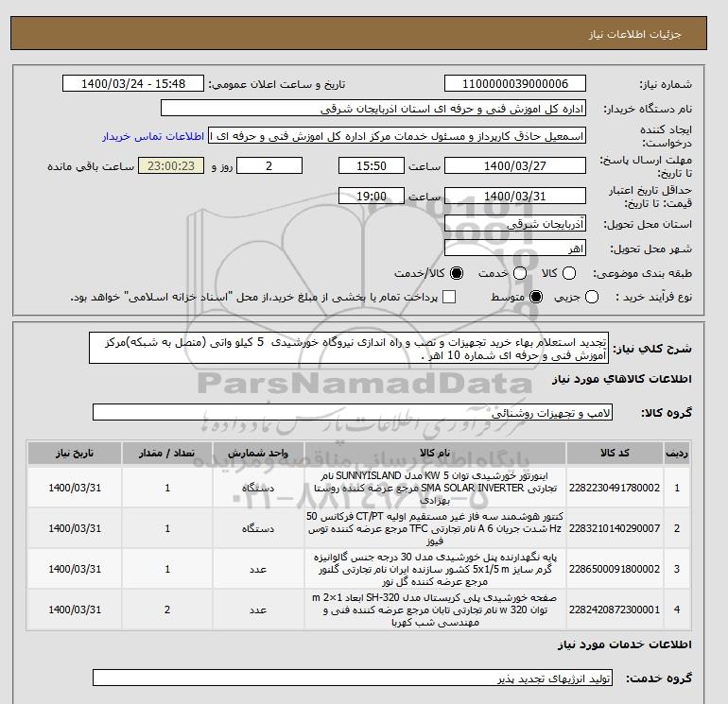Viewport: 728px width, 704px height.
Task: Click the تاریخ نیاز column header
Action: click(75, 453)
